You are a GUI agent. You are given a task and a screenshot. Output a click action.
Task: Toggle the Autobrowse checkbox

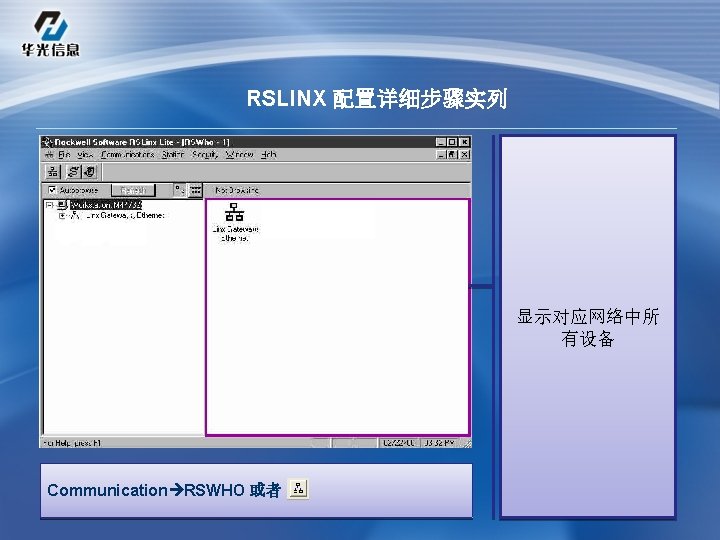coord(52,189)
